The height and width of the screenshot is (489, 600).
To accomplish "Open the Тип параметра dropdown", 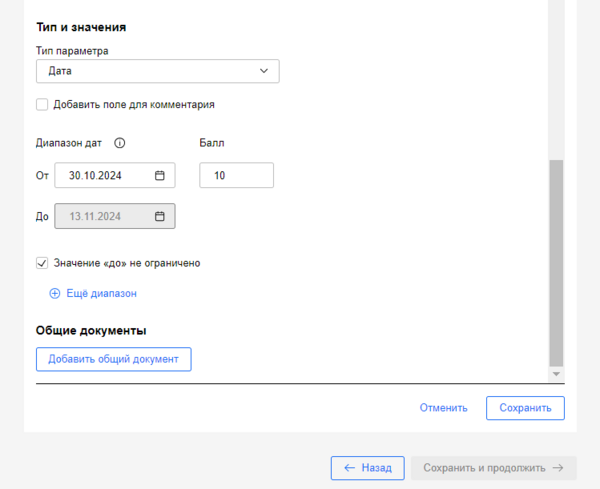I will pyautogui.click(x=157, y=71).
